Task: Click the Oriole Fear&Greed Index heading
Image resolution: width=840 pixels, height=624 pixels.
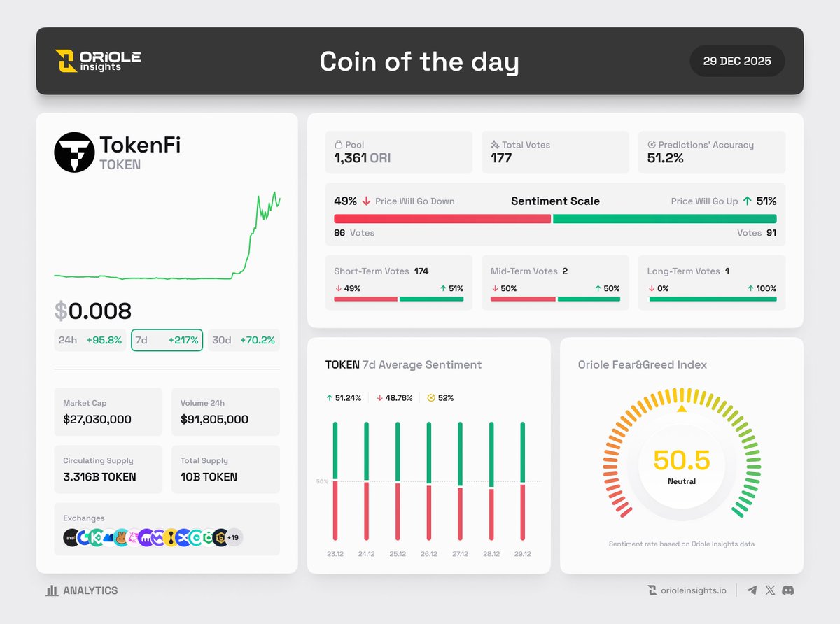Action: (643, 364)
